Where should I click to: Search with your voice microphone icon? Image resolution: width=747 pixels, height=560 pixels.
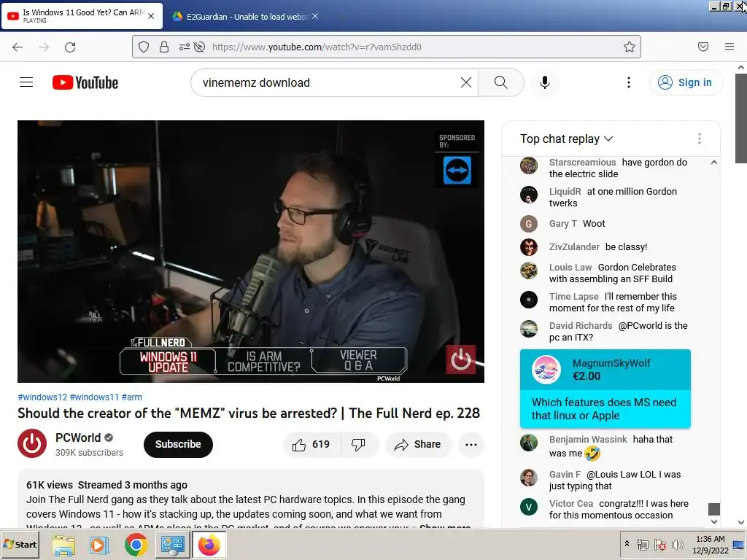[x=544, y=82]
